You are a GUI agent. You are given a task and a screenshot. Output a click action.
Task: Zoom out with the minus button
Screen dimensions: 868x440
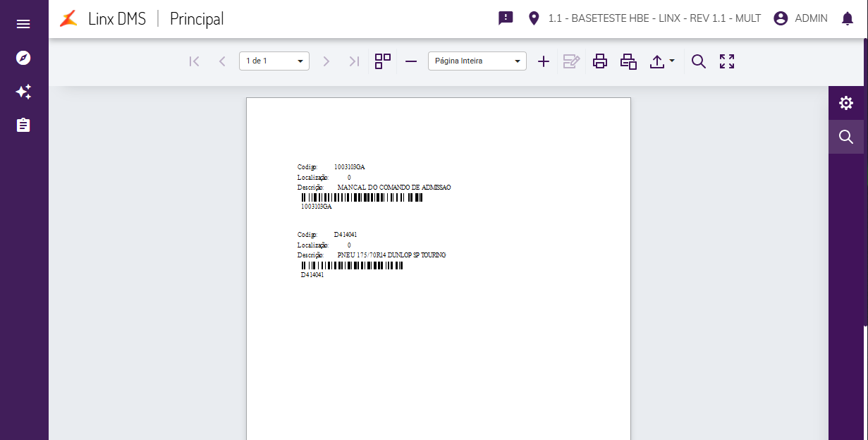411,61
